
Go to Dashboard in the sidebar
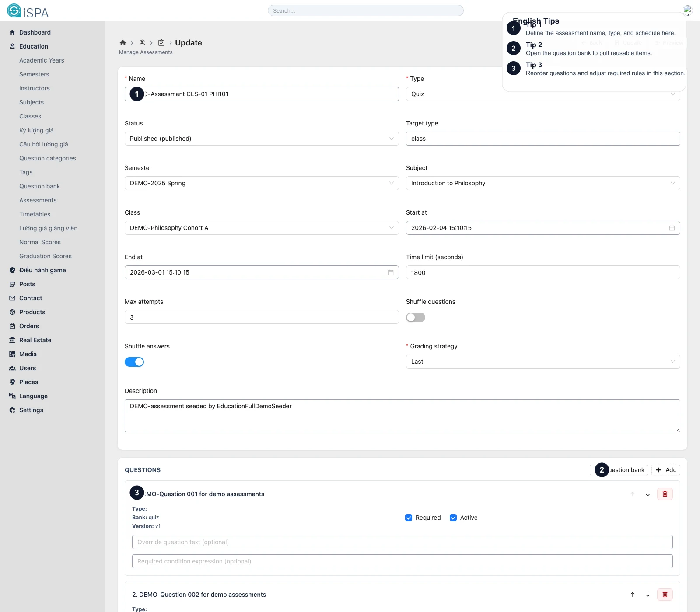point(35,32)
